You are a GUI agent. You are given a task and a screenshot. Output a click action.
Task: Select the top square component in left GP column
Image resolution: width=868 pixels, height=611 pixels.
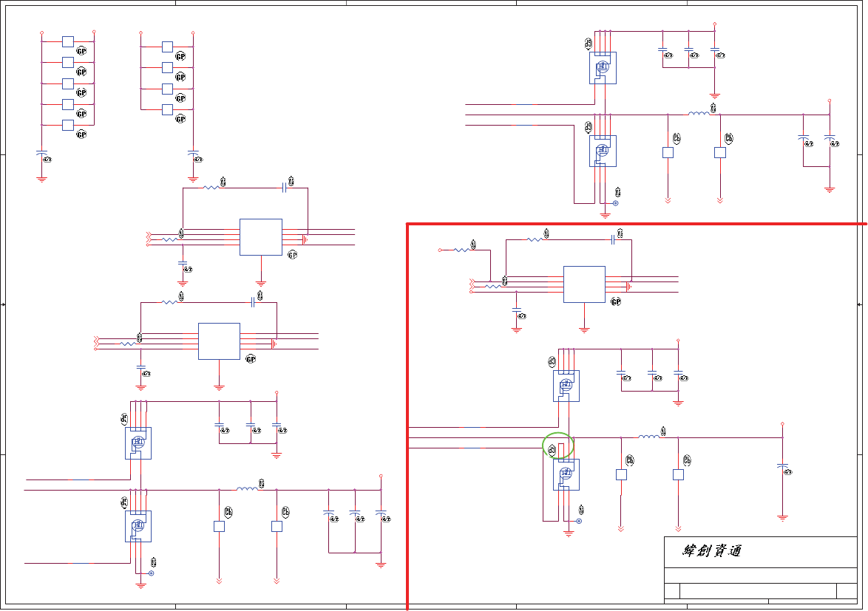[x=68, y=41]
